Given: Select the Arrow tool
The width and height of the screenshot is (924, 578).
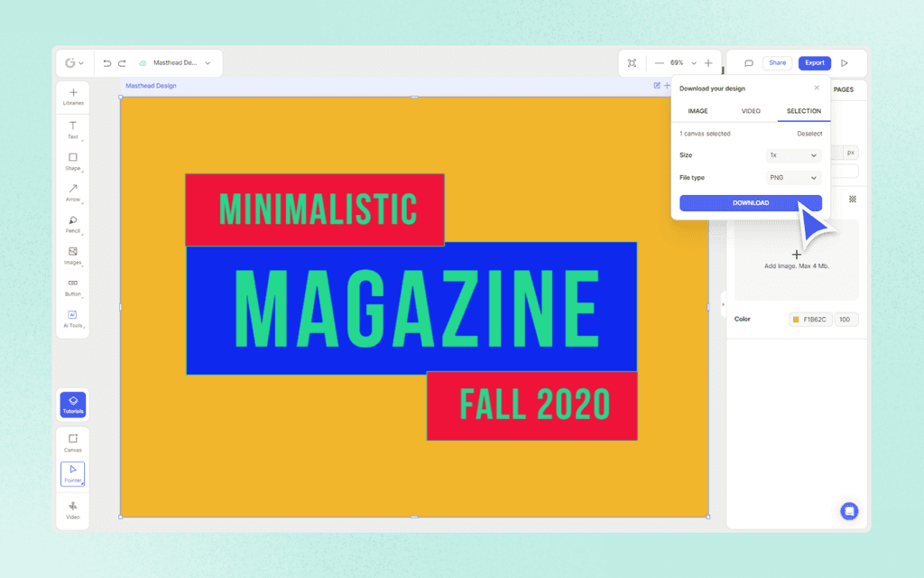Looking at the screenshot, I should (72, 192).
